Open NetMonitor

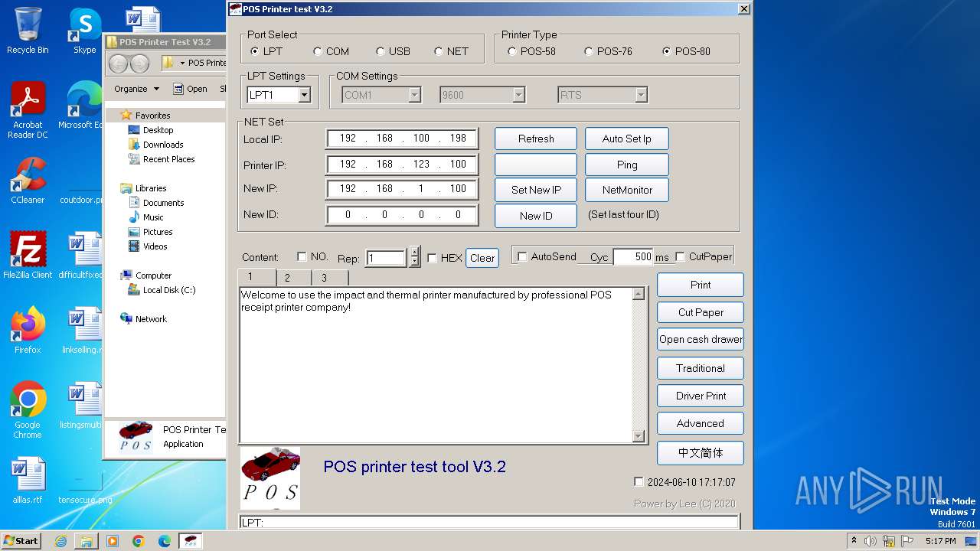[x=627, y=190]
